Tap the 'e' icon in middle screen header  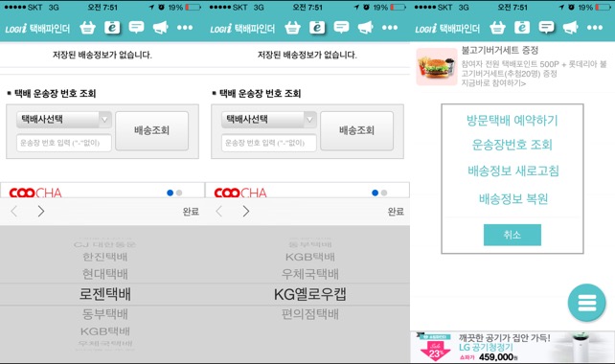click(x=317, y=28)
